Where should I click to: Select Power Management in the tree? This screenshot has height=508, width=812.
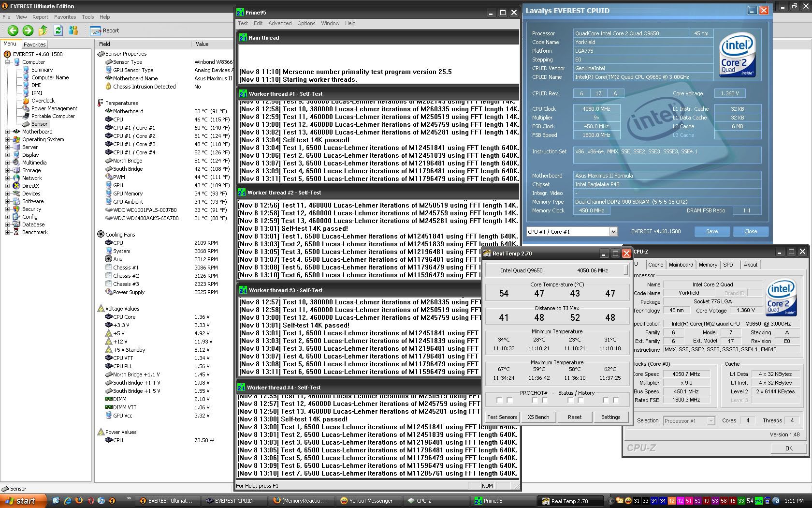point(54,108)
